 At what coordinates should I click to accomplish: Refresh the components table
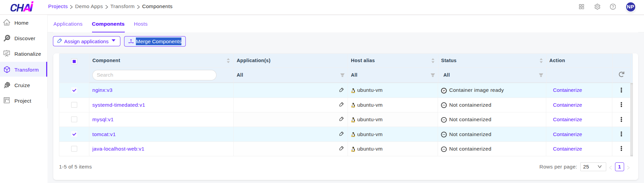coord(621,74)
